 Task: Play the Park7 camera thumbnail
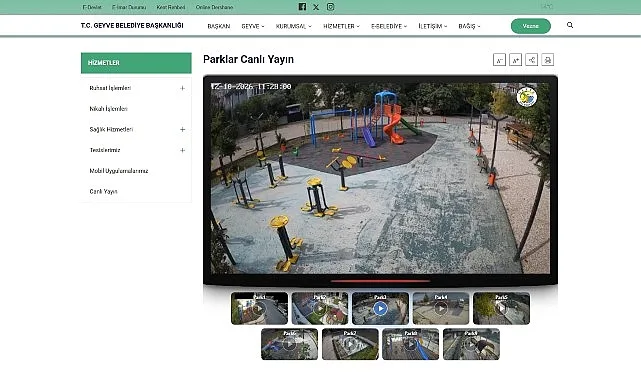pyautogui.click(x=350, y=344)
